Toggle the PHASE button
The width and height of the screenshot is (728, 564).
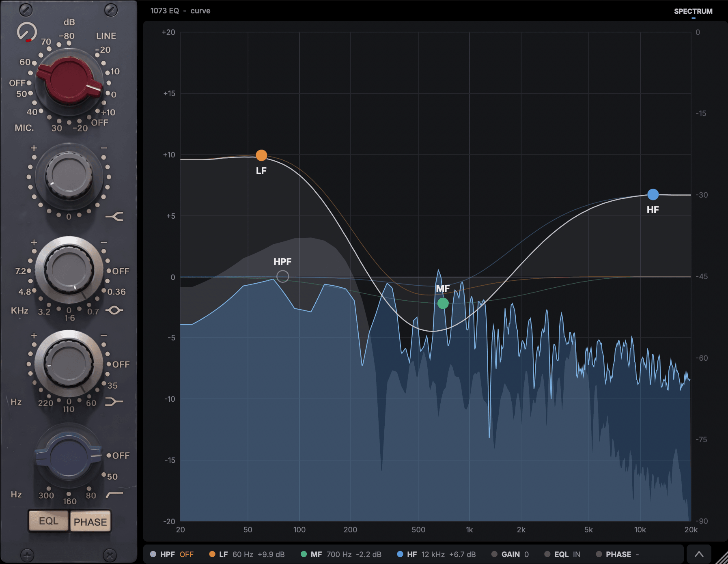pyautogui.click(x=90, y=522)
